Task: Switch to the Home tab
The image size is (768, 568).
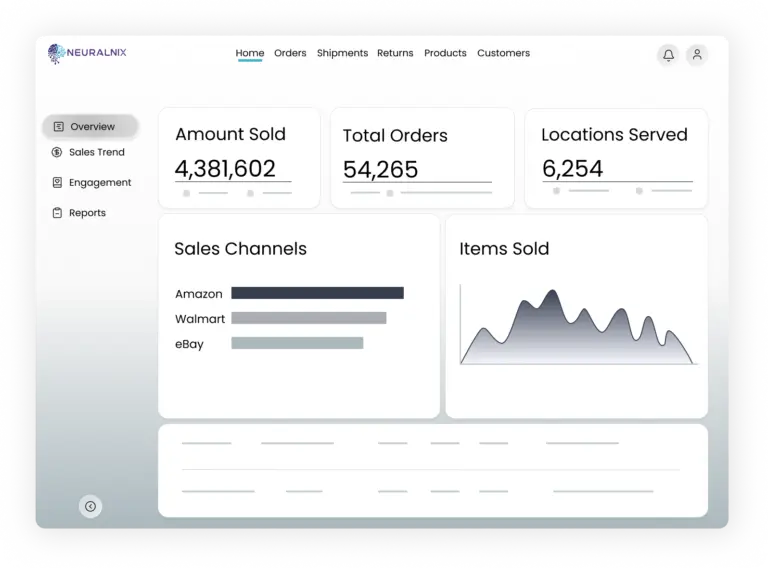Action: (x=250, y=53)
